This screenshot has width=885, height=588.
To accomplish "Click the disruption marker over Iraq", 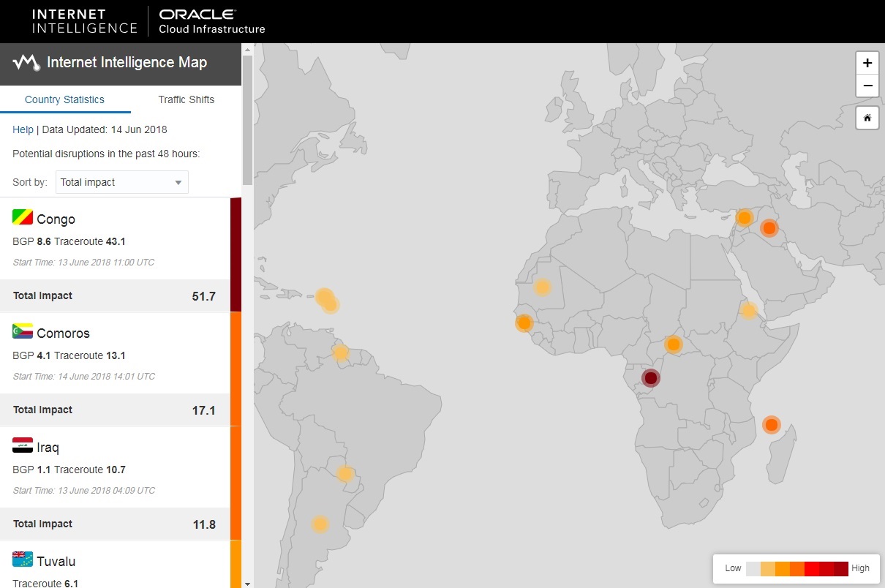I will coord(769,227).
